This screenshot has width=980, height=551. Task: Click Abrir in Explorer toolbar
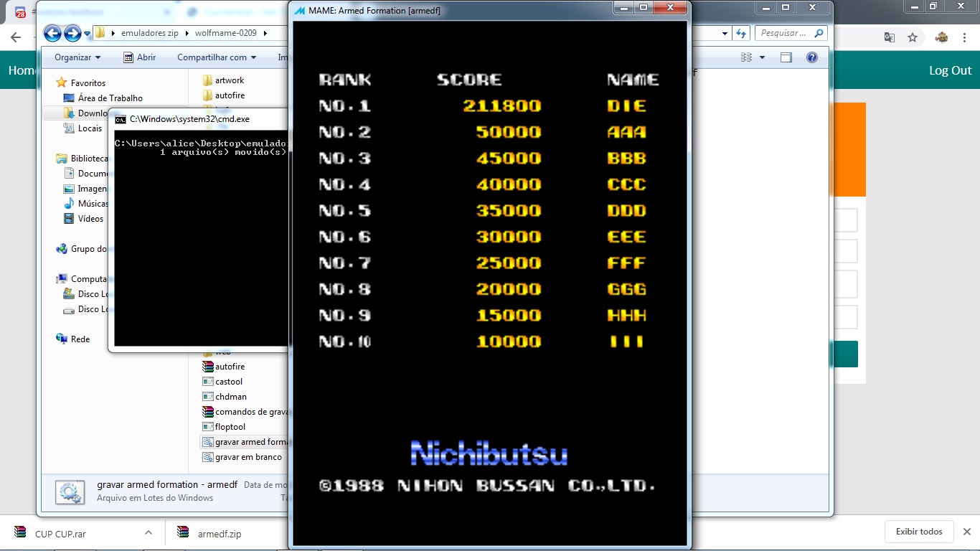(x=139, y=57)
